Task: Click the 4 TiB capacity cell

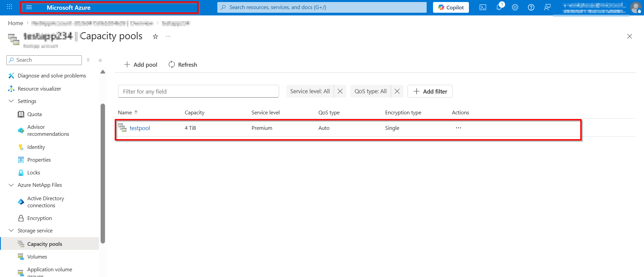Action: click(190, 128)
